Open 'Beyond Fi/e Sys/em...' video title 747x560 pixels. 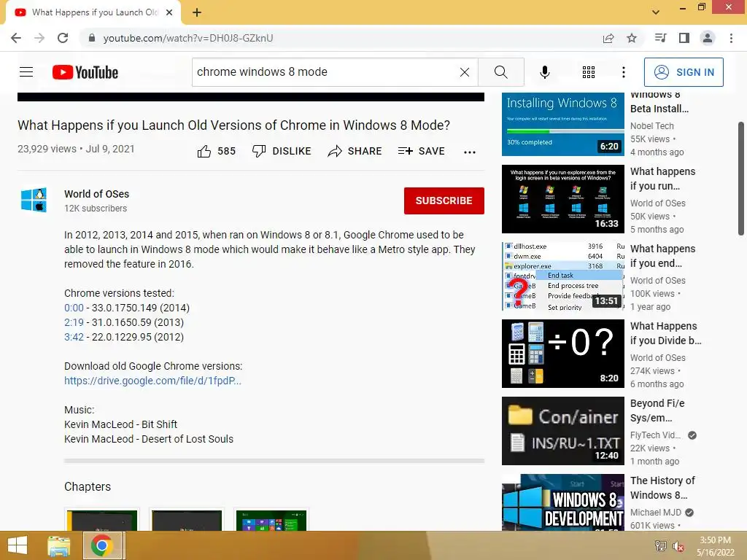click(657, 411)
